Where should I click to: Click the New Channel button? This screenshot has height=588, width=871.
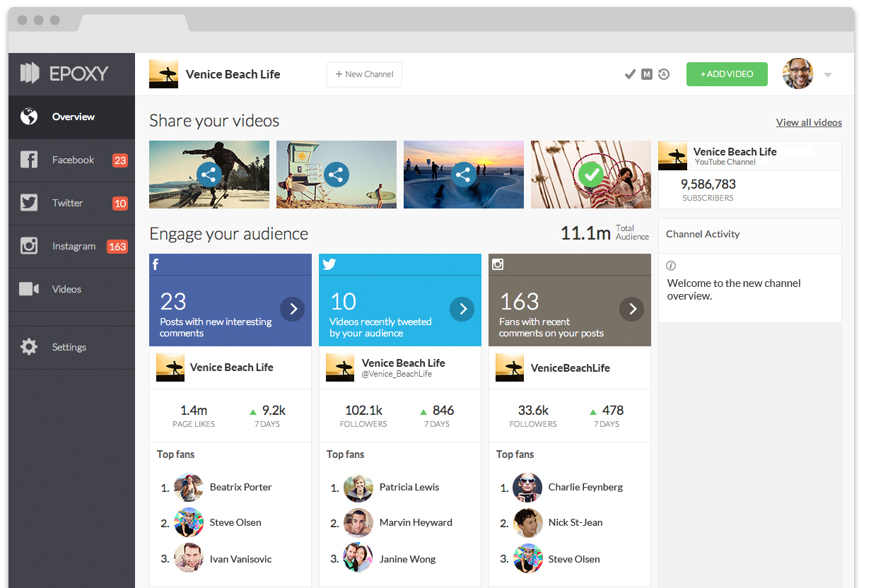pos(364,74)
